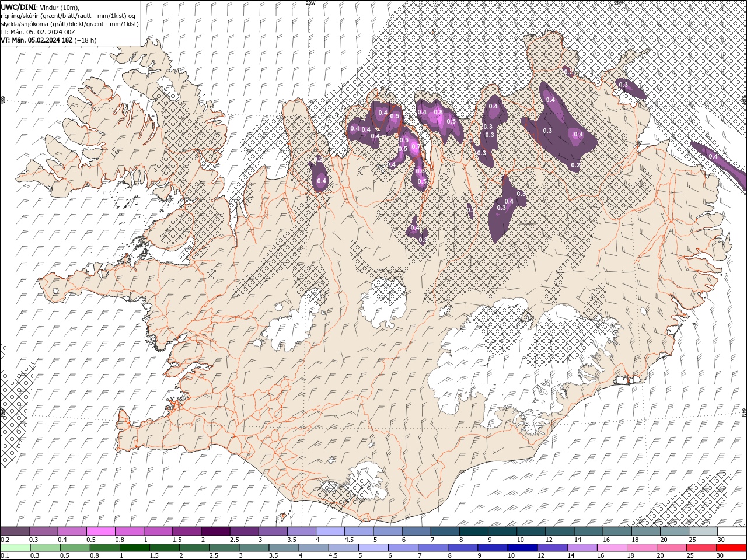Click the darkest green 1 swatch in rain legend
The width and height of the screenshot is (747, 560).
(134, 548)
